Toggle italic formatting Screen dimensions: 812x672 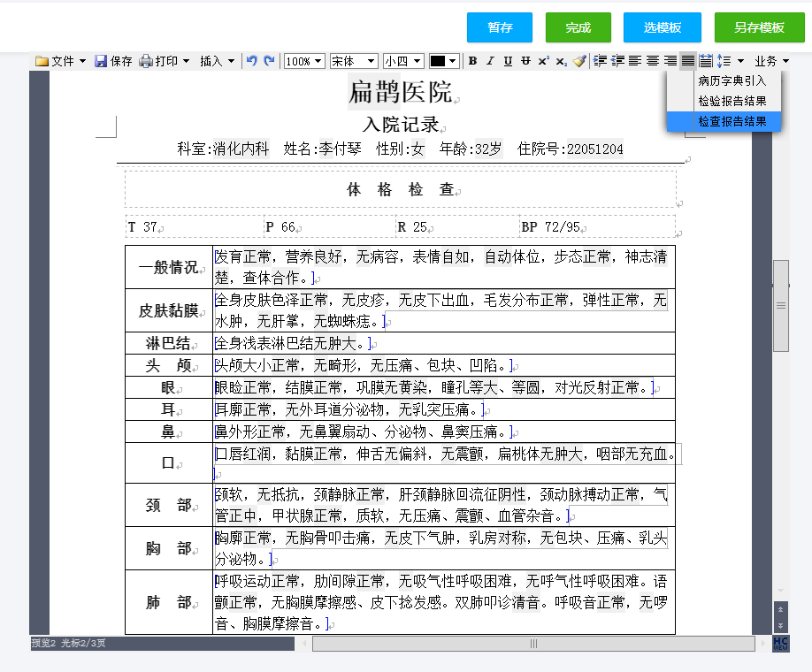(490, 61)
